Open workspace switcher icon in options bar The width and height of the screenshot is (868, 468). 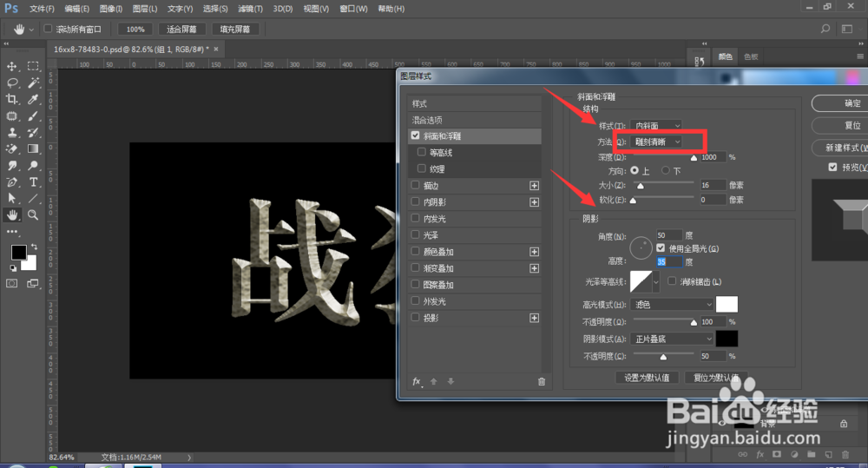(847, 29)
